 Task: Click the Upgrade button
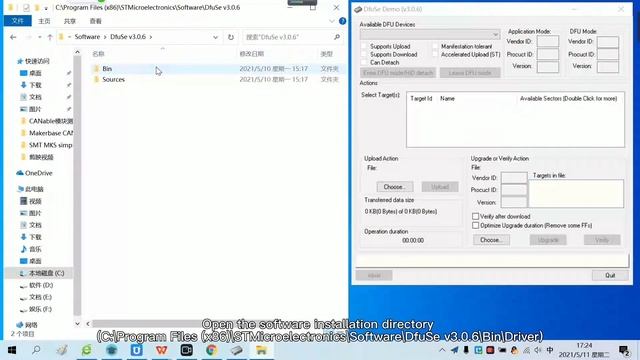548,240
